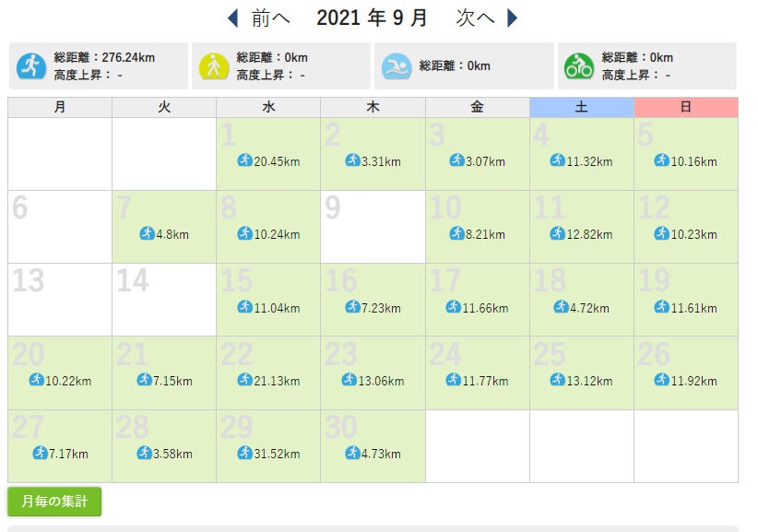
Task: Click the next month right arrow
Action: point(512,18)
